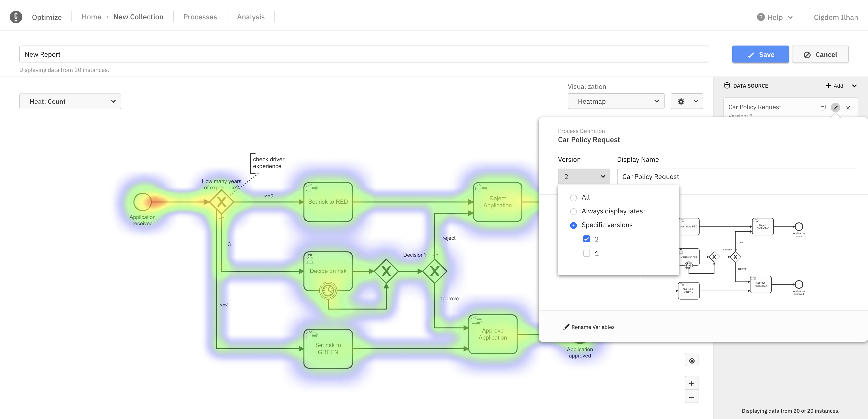The height and width of the screenshot is (419, 868).
Task: Collapse the Data Source section chevron
Action: 854,86
